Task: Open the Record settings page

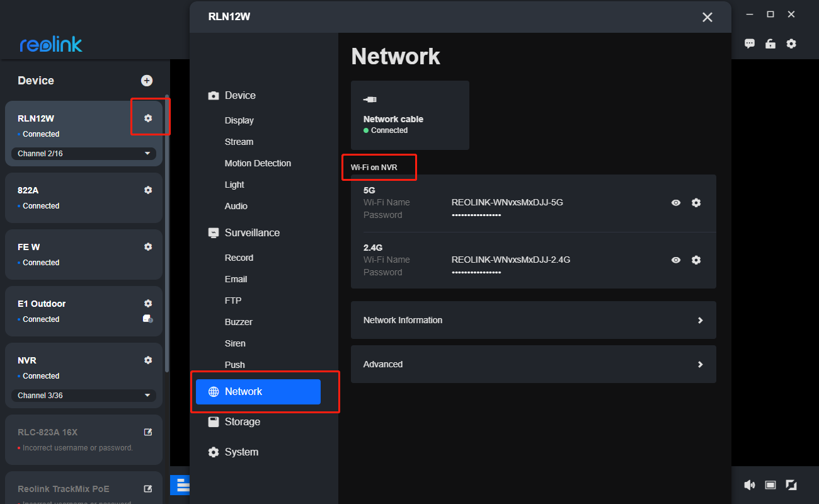Action: click(x=239, y=258)
